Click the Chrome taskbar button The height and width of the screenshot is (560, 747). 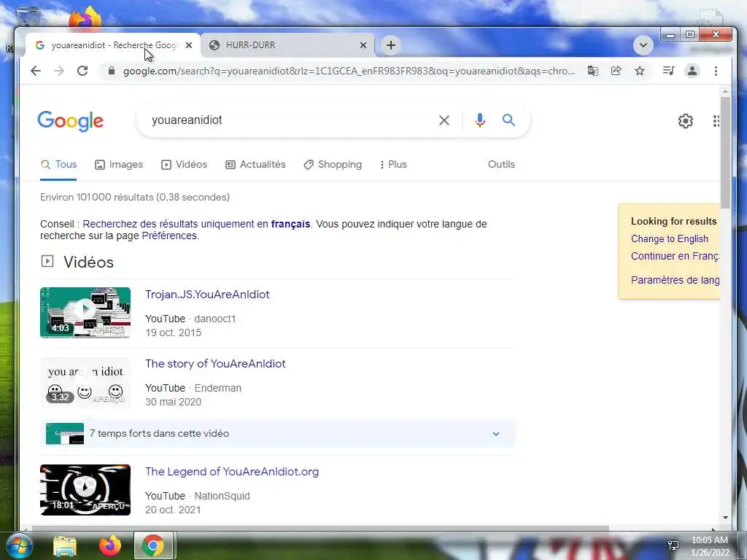point(153,545)
